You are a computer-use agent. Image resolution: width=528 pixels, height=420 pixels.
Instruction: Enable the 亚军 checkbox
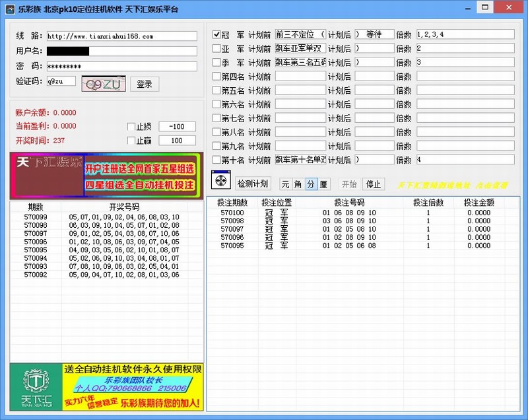coord(216,48)
